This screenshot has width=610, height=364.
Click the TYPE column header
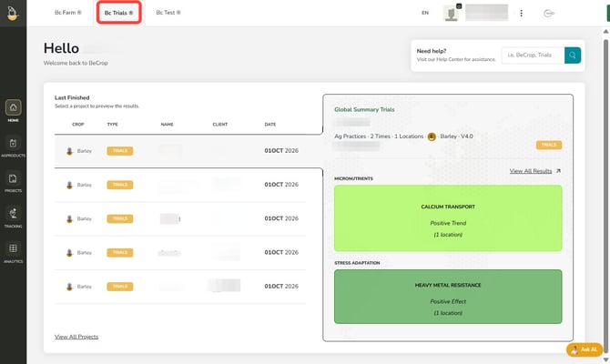112,125
